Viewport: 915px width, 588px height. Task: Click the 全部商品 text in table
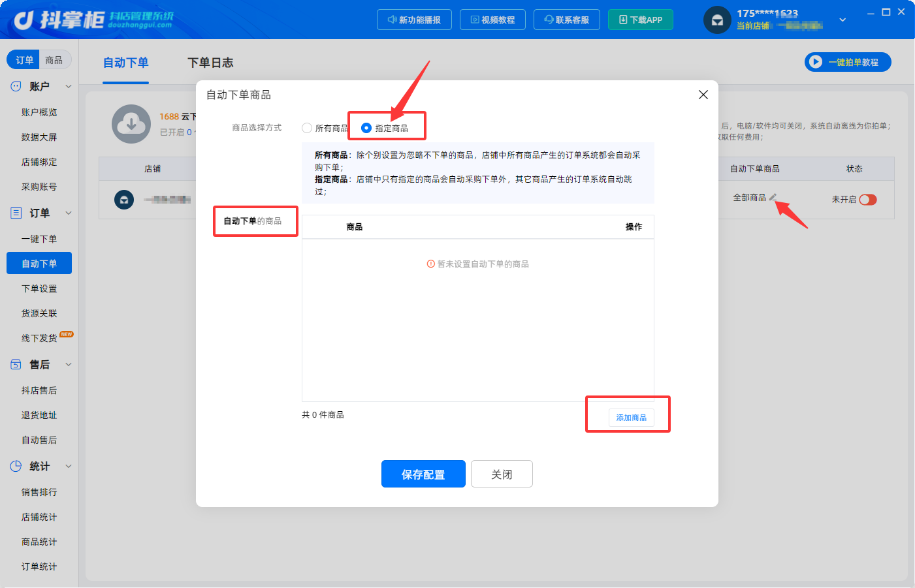[750, 197]
